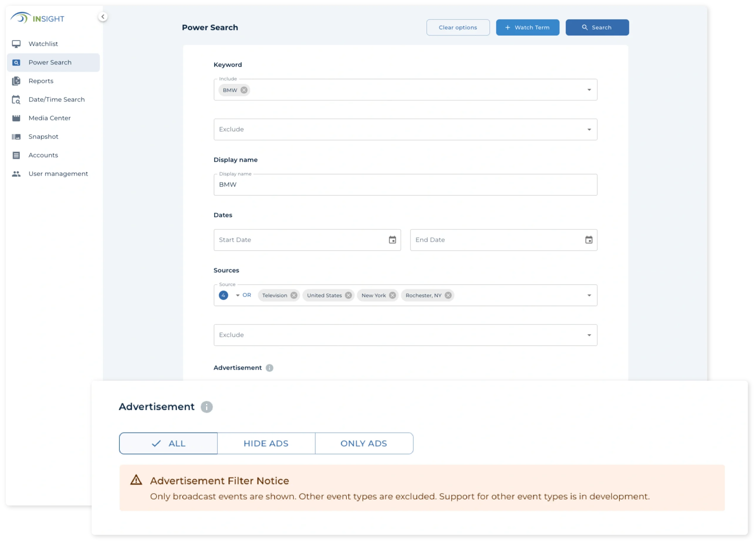This screenshot has height=543, width=756.
Task: Open the Source exclude dropdown
Action: [x=589, y=335]
